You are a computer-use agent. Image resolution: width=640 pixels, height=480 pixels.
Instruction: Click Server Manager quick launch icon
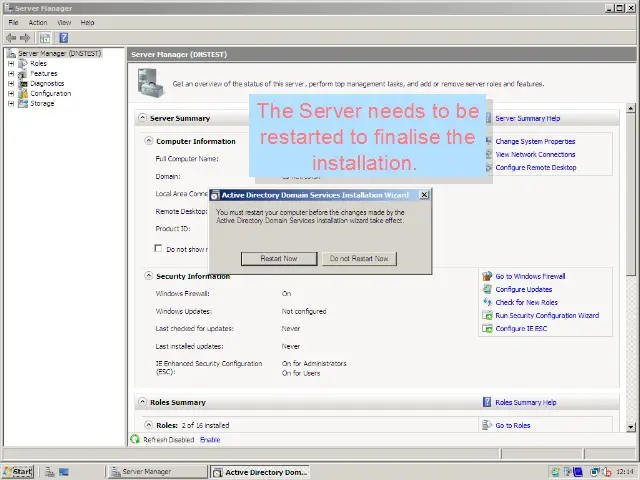pos(50,472)
